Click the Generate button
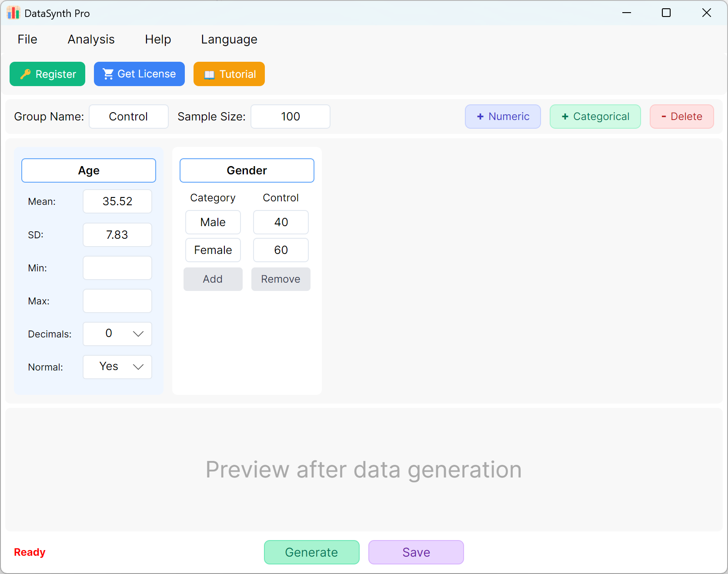Screen dimensions: 728x574 [312, 552]
